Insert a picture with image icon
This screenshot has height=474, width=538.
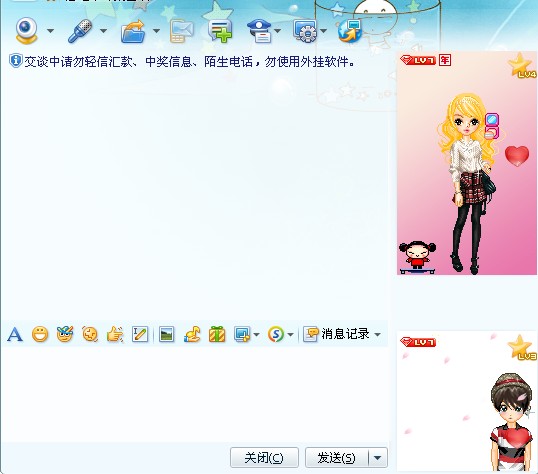point(167,334)
